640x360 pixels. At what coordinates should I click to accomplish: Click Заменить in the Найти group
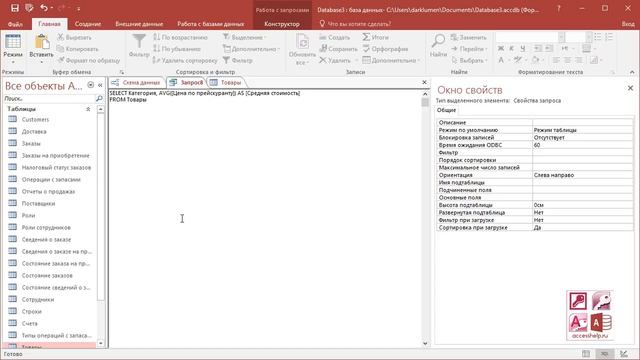pos(469,38)
